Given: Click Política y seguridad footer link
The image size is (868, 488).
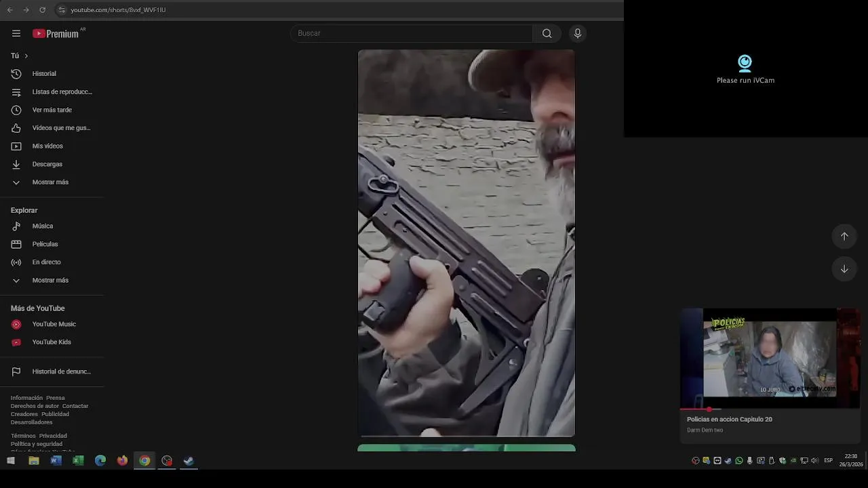Looking at the screenshot, I should tap(37, 444).
